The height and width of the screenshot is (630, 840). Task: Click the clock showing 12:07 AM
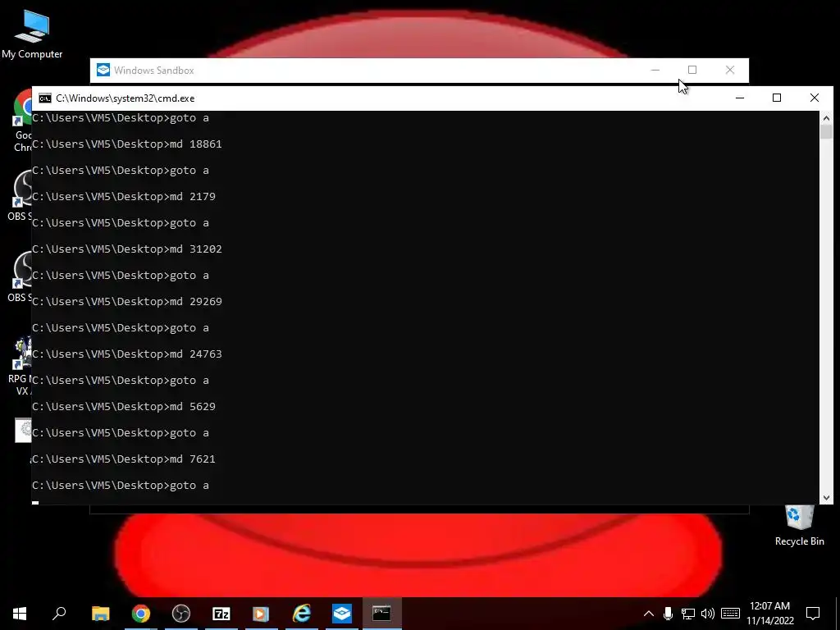coord(769,606)
